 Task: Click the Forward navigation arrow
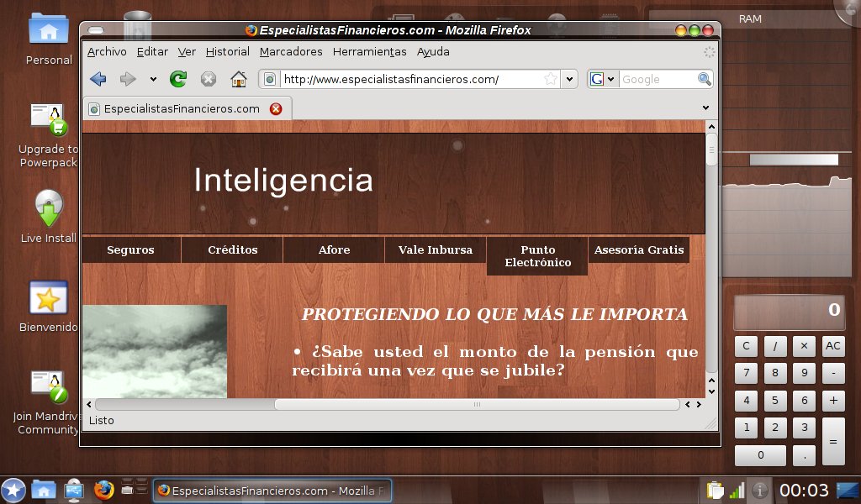point(128,79)
